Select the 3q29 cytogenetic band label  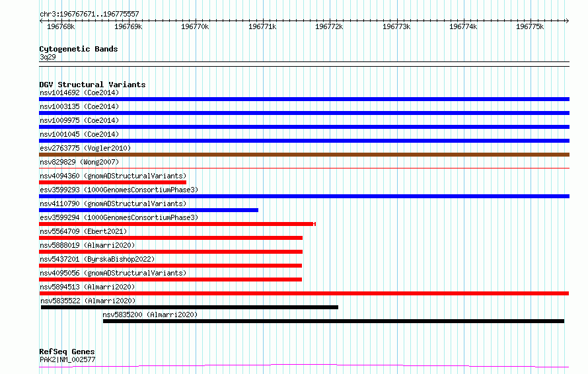pyautogui.click(x=48, y=57)
